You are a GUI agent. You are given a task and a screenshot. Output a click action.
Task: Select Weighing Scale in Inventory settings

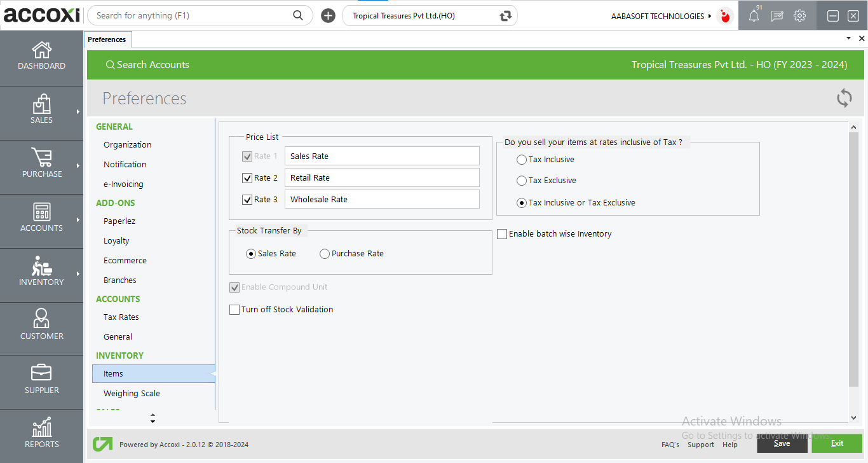pyautogui.click(x=132, y=394)
